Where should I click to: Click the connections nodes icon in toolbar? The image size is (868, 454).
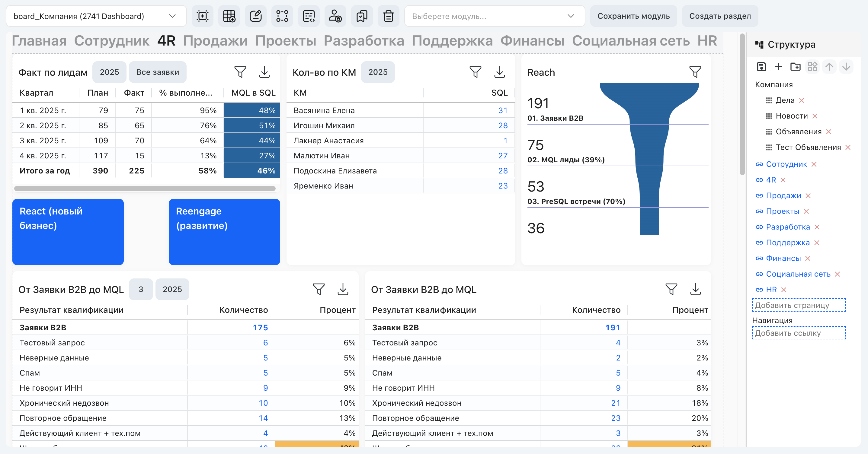tap(282, 16)
